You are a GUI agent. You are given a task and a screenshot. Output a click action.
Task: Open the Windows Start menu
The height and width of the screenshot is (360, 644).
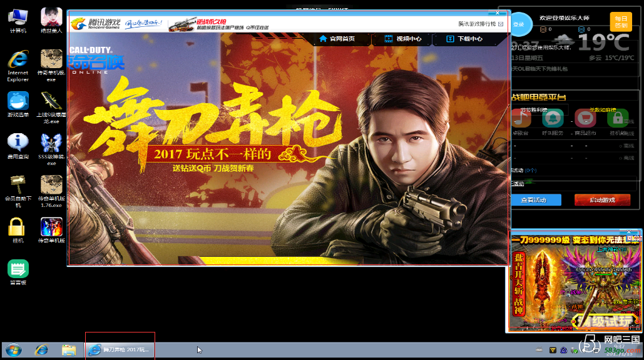tap(14, 350)
